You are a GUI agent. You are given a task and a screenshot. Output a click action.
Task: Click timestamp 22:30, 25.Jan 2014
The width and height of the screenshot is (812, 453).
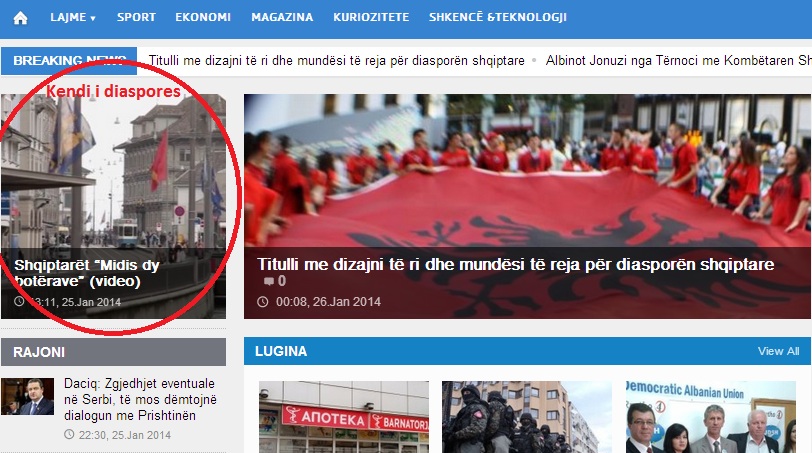pos(125,435)
